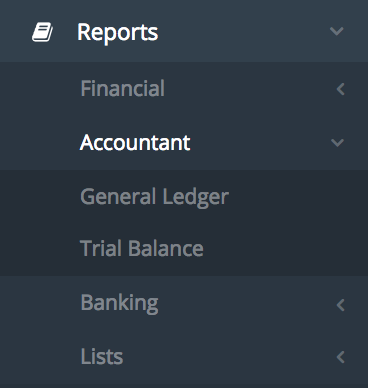Select the Financial menu label
368x388 pixels.
click(x=123, y=88)
